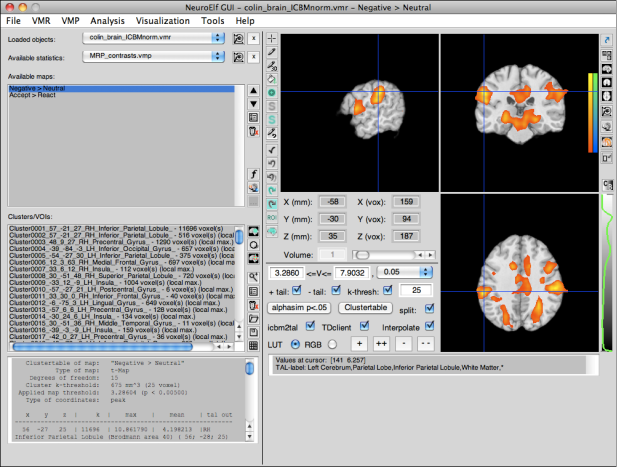Save clusters with floppy disk icon
This screenshot has width=640, height=467.
pos(253,332)
